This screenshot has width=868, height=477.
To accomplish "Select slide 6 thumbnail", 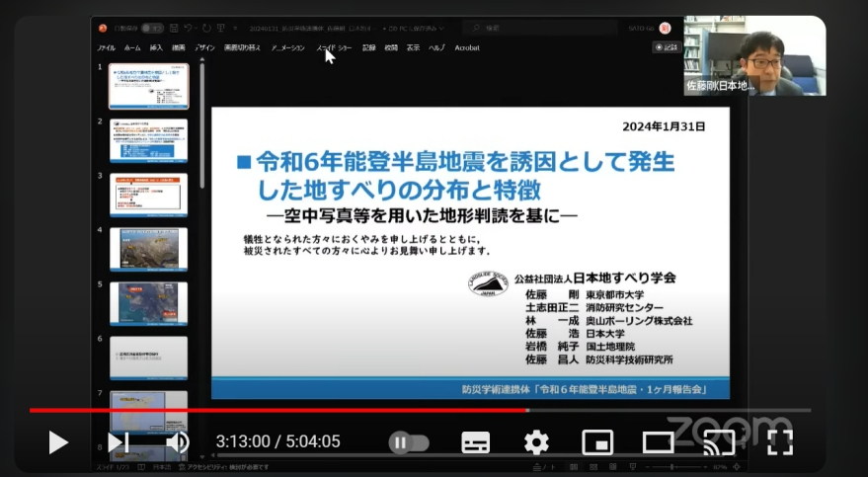I will (x=149, y=358).
